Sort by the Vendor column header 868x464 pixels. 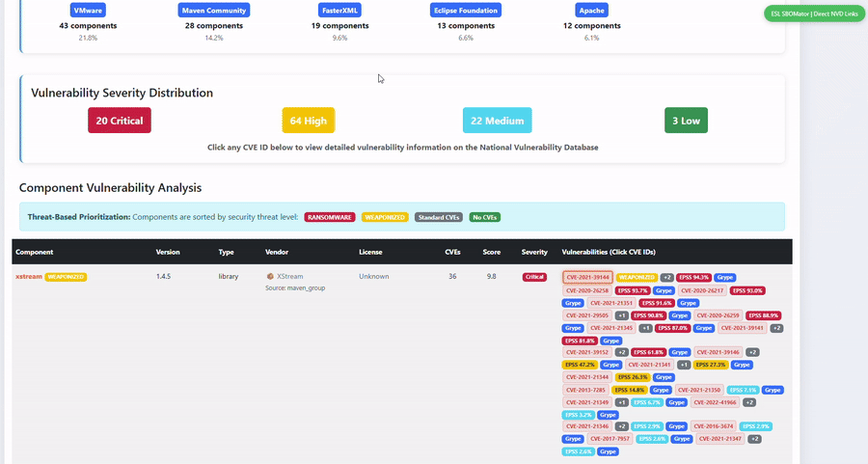[276, 252]
